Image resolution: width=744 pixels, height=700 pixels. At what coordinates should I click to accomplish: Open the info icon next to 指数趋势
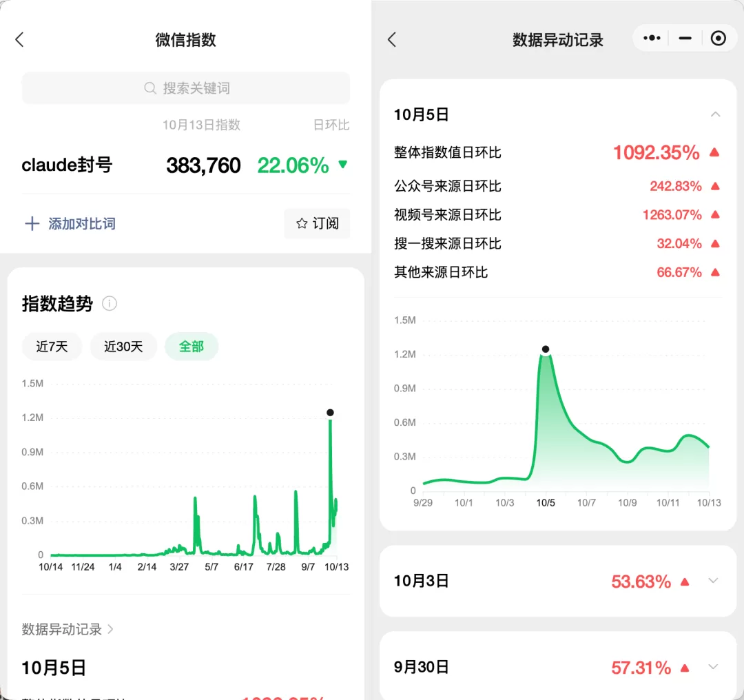pyautogui.click(x=110, y=304)
